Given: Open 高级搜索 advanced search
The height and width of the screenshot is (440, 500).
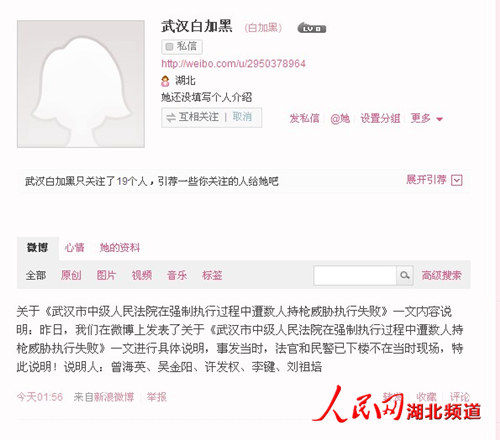Looking at the screenshot, I should (x=442, y=275).
